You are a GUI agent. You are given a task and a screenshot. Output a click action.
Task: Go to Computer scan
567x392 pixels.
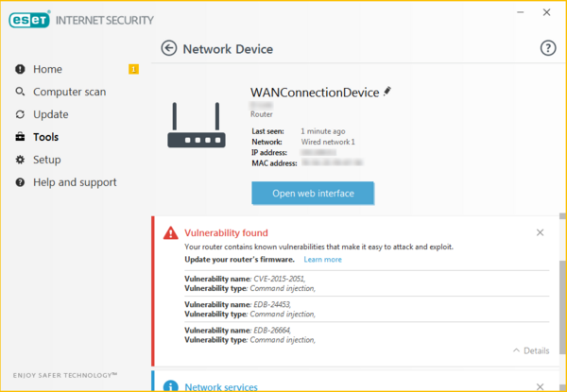click(69, 92)
